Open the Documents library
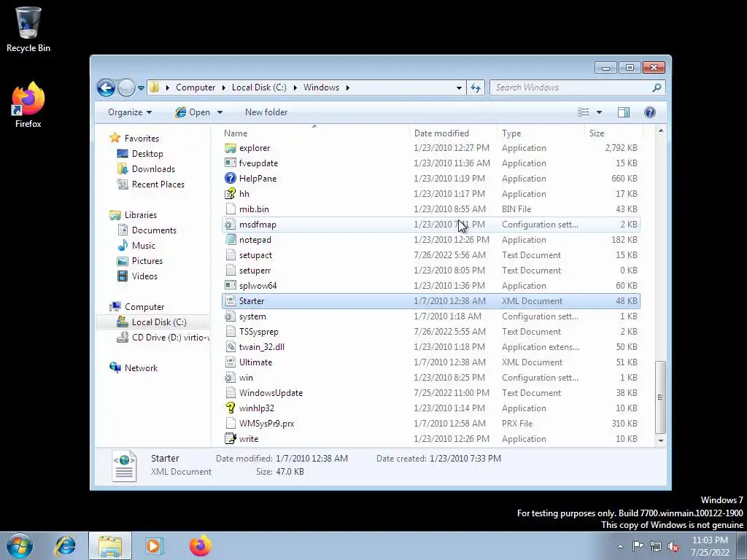This screenshot has width=747, height=560. [154, 230]
